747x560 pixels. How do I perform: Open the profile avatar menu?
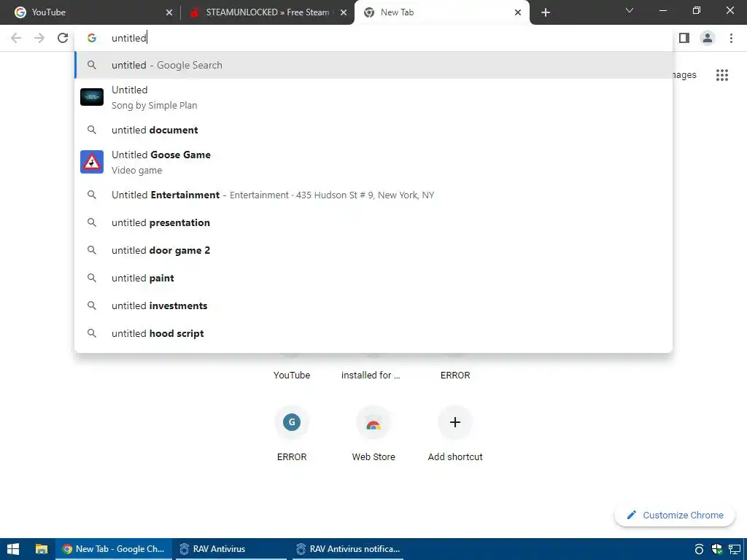click(708, 38)
